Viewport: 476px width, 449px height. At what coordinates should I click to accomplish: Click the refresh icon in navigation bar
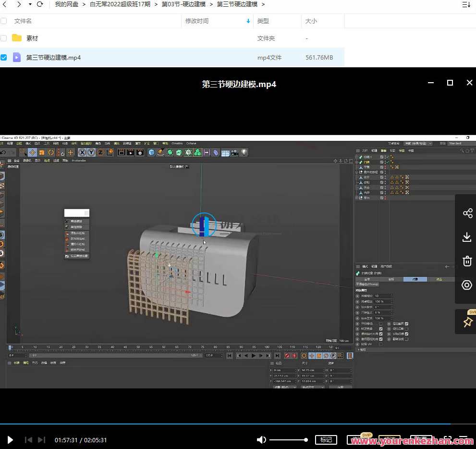(40, 4)
